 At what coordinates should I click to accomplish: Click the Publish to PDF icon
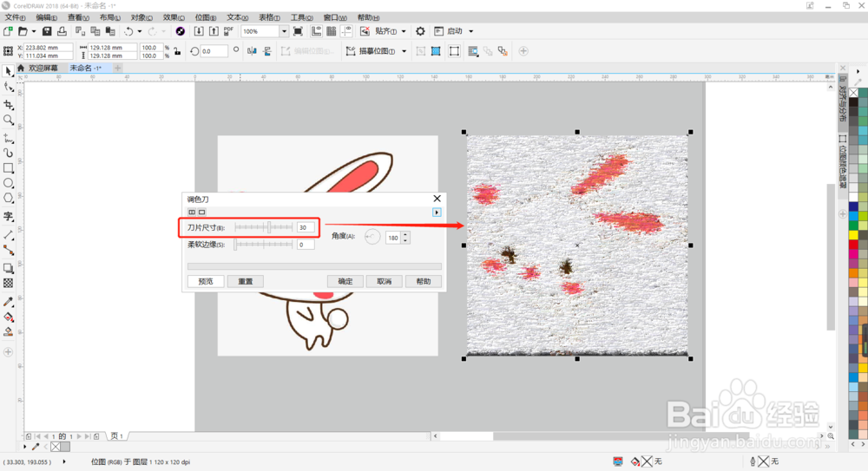coord(228,31)
